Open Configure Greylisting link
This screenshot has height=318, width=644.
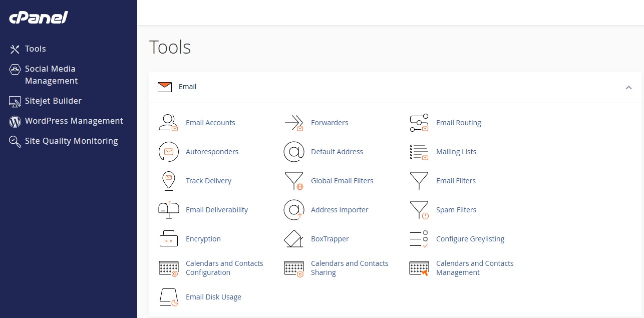pos(470,239)
